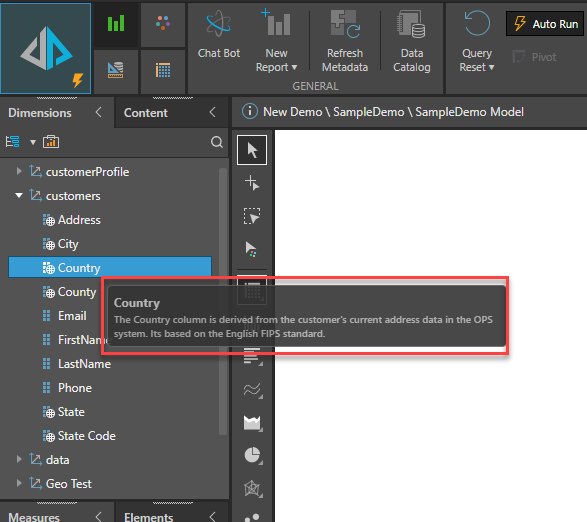Expand the customerProfile table node

click(19, 172)
